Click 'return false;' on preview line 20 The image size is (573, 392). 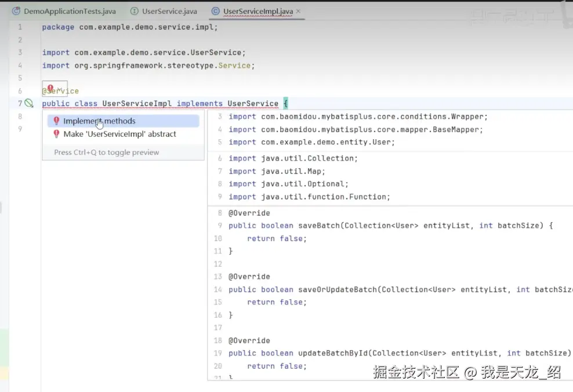tap(277, 366)
